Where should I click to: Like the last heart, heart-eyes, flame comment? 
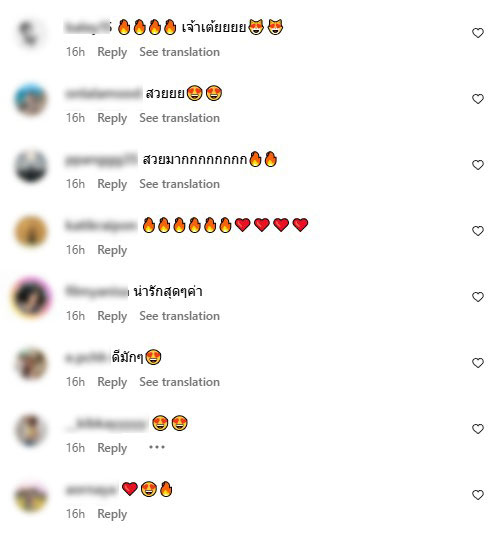point(478,495)
